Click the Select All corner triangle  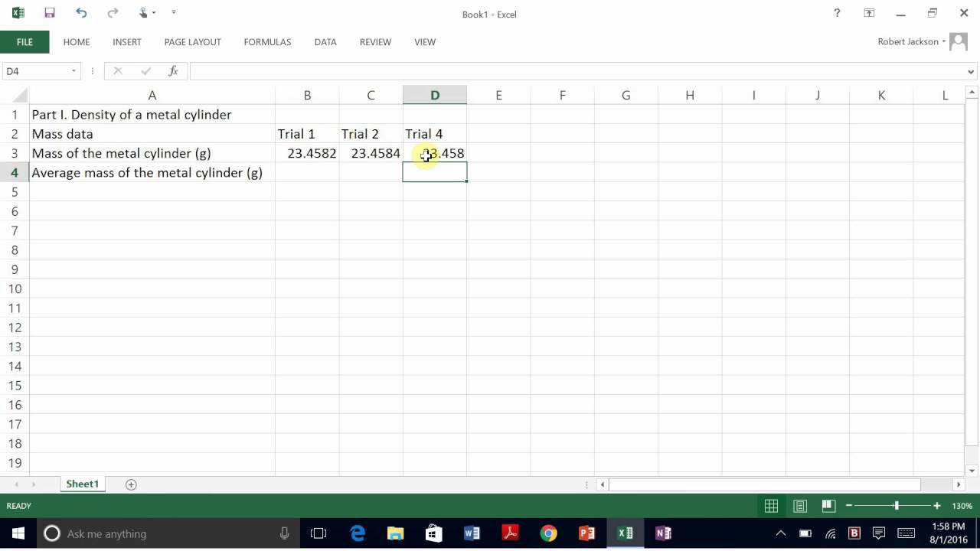click(x=15, y=96)
